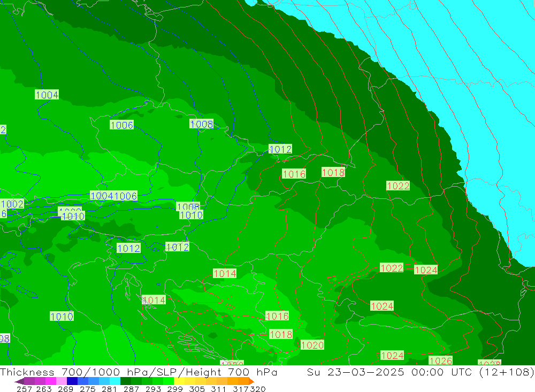Select the red 1026 isobar label
This screenshot has height=392, width=535.
click(x=440, y=360)
